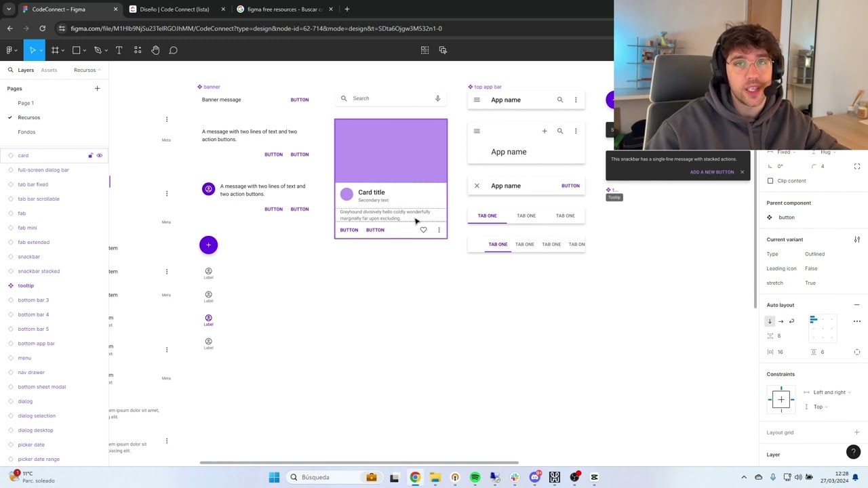Image resolution: width=868 pixels, height=488 pixels.
Task: Click the independent corners icon
Action: tap(857, 166)
